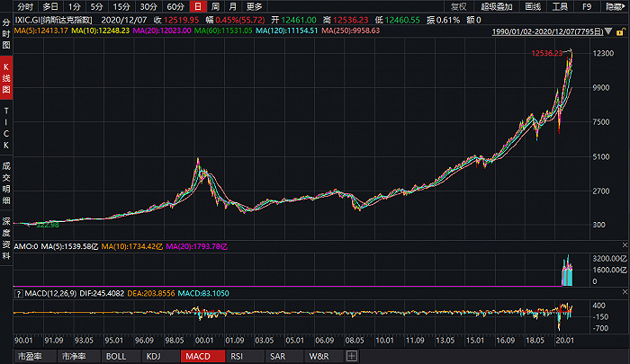The image size is (630, 364).
Task: Open MACD indicator help question mark
Action: pos(19,294)
